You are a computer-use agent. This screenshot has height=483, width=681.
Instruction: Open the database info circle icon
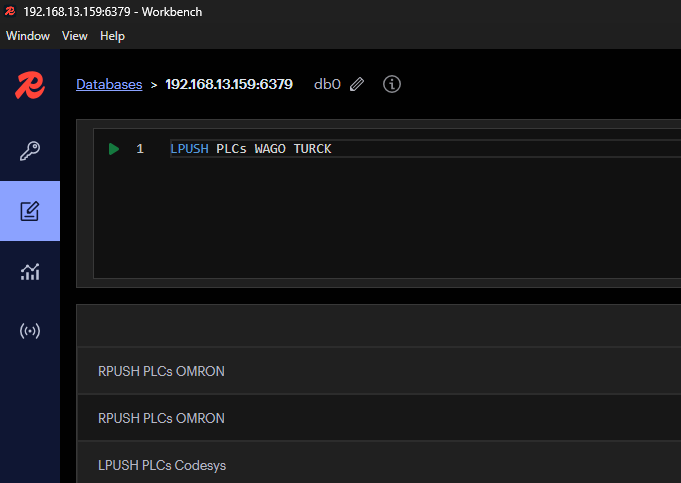coord(392,84)
